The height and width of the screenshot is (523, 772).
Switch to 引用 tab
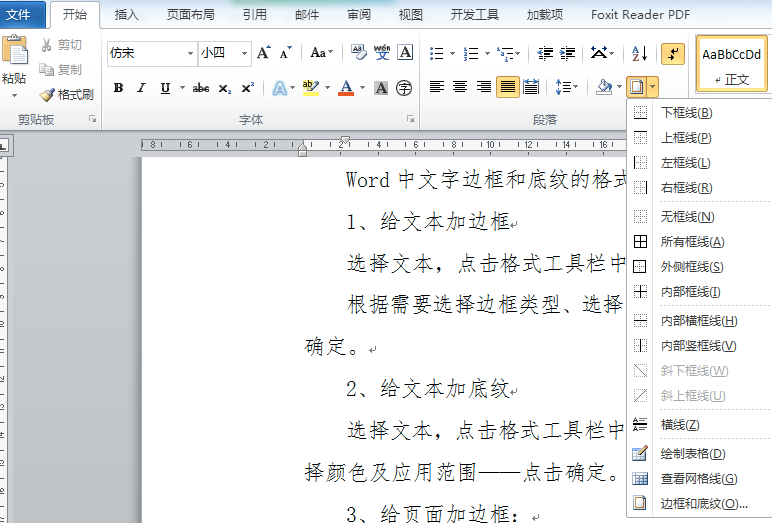point(255,15)
